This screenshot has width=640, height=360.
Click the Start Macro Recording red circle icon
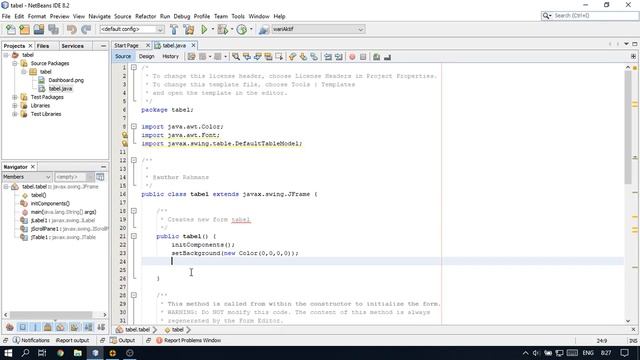coord(352,57)
